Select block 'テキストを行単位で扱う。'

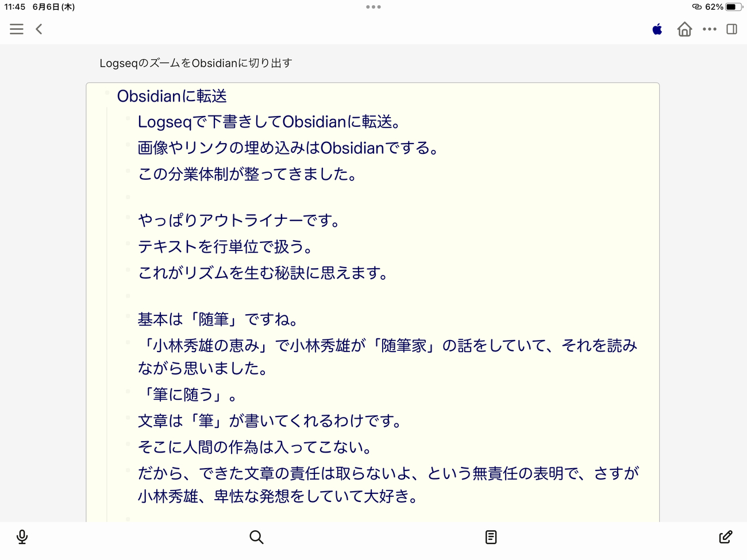click(x=226, y=246)
